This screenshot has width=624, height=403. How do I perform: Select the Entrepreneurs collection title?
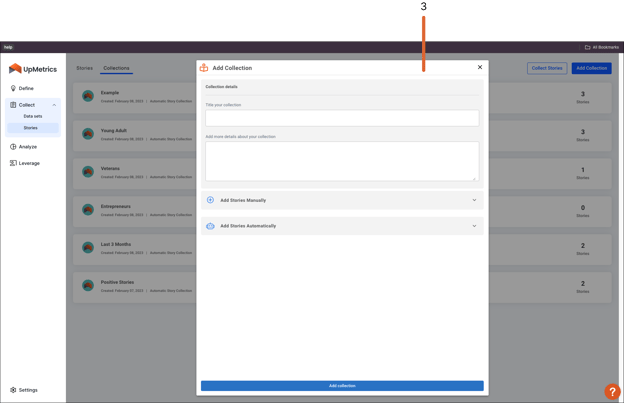coord(116,206)
